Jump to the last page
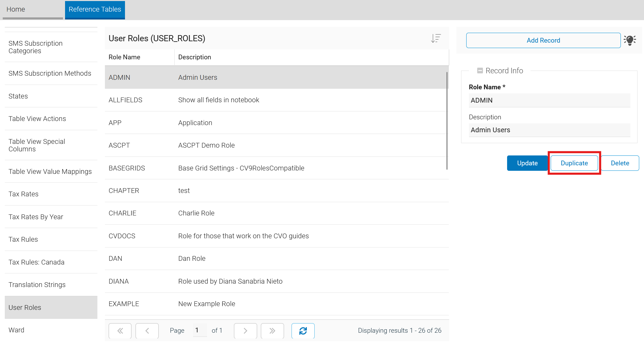644x346 pixels. tap(272, 331)
